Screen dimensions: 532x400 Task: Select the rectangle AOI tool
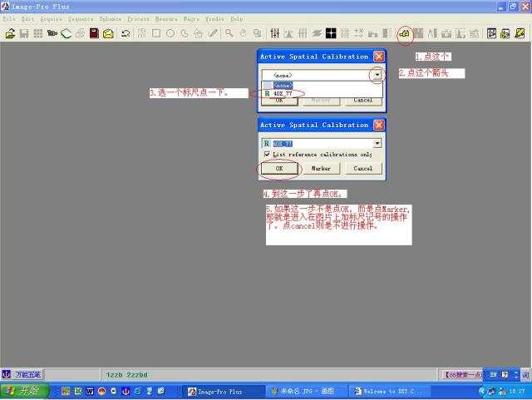[155, 33]
